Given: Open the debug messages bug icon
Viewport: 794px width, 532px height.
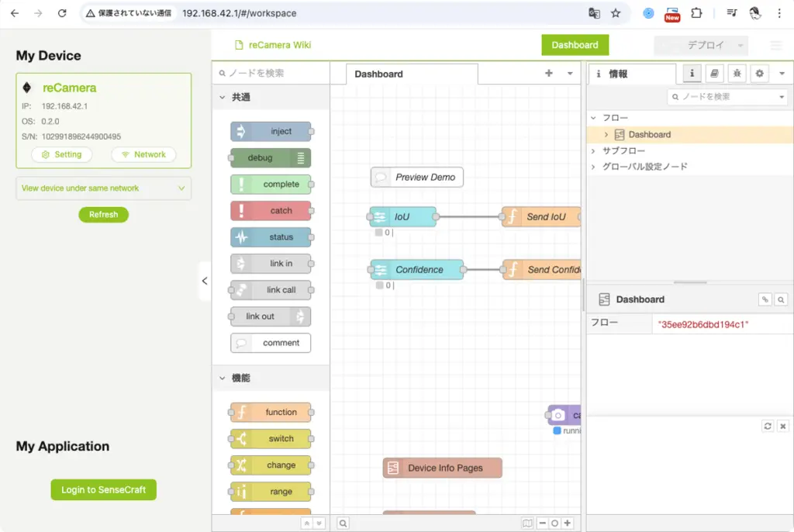Looking at the screenshot, I should [737, 74].
